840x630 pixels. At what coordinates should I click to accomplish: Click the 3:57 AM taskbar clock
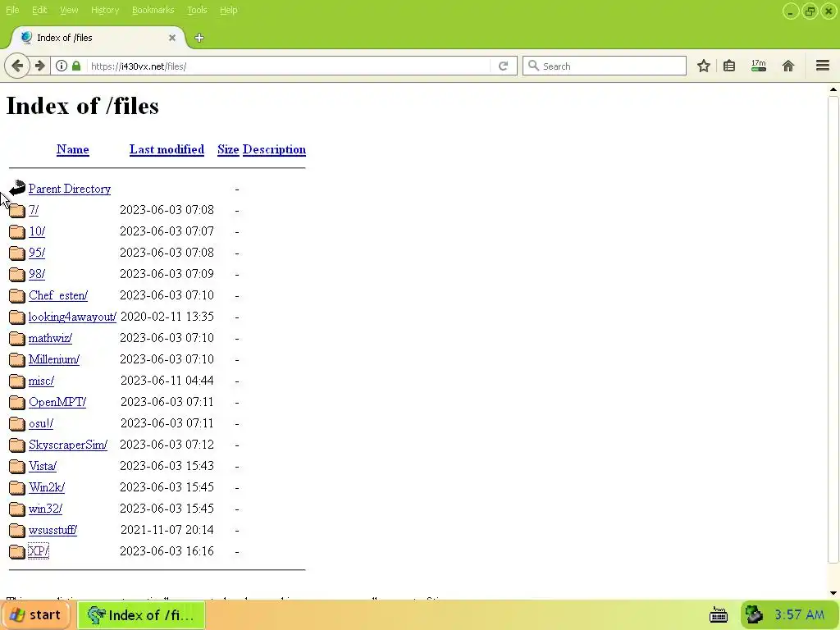click(799, 614)
